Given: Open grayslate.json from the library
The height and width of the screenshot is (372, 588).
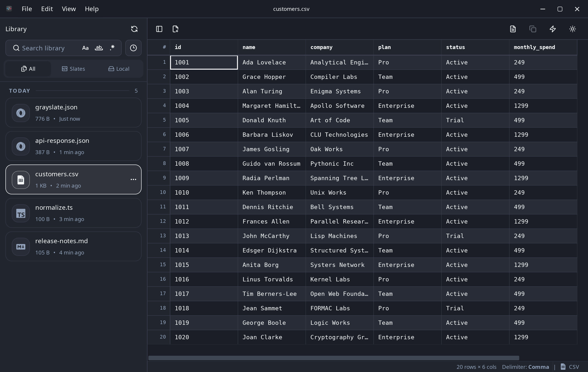Looking at the screenshot, I should point(73,113).
